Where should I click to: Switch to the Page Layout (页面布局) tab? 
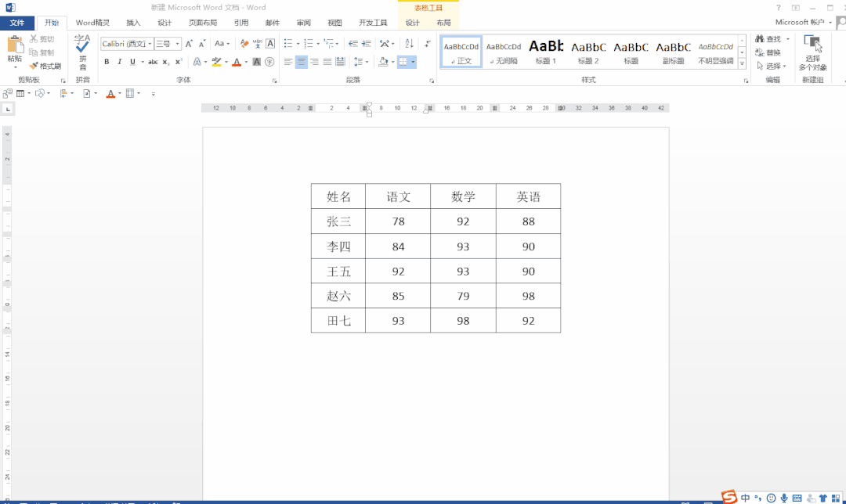coord(203,23)
